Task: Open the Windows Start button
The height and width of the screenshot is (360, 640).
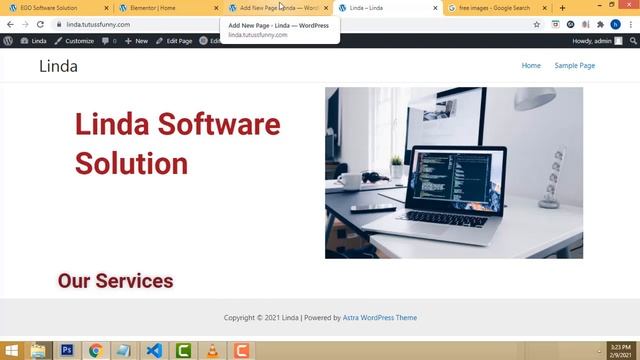Action: click(12, 351)
